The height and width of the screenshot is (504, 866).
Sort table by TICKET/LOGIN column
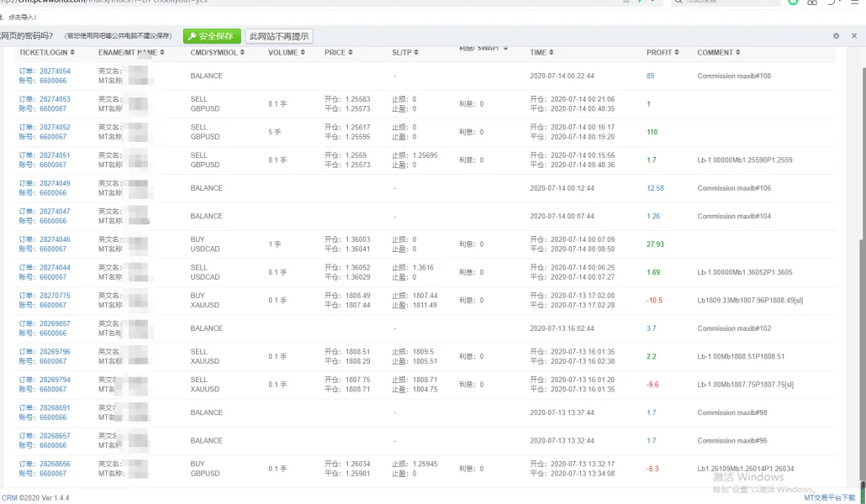49,53
